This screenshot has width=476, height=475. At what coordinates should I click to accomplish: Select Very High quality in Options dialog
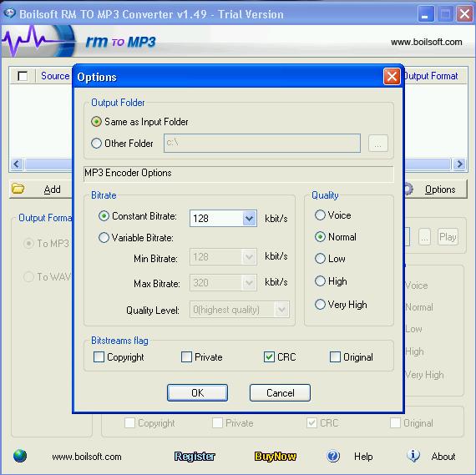[320, 304]
